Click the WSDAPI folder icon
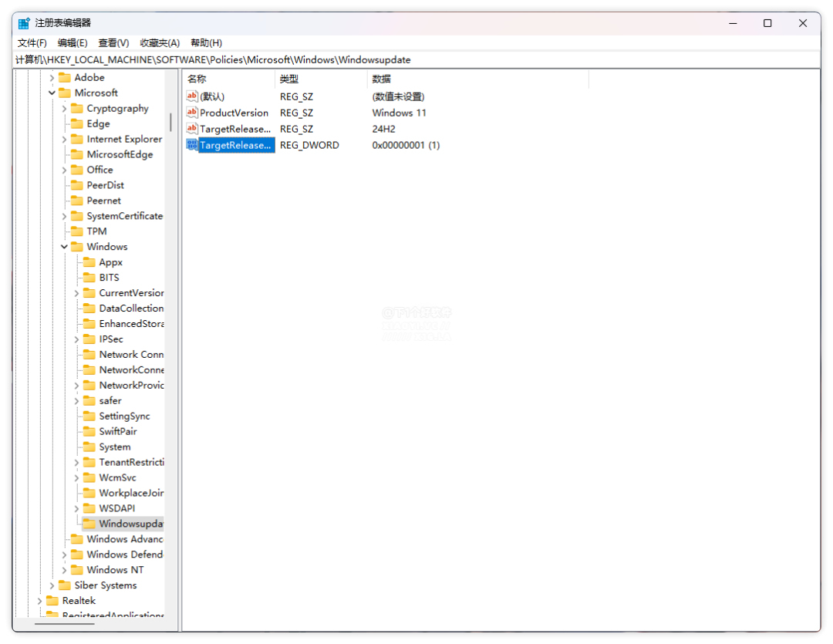This screenshot has height=644, width=833. [89, 509]
